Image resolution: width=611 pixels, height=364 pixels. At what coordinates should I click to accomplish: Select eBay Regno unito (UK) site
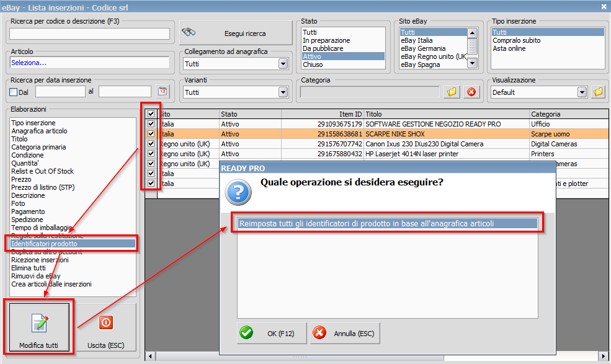click(x=434, y=56)
